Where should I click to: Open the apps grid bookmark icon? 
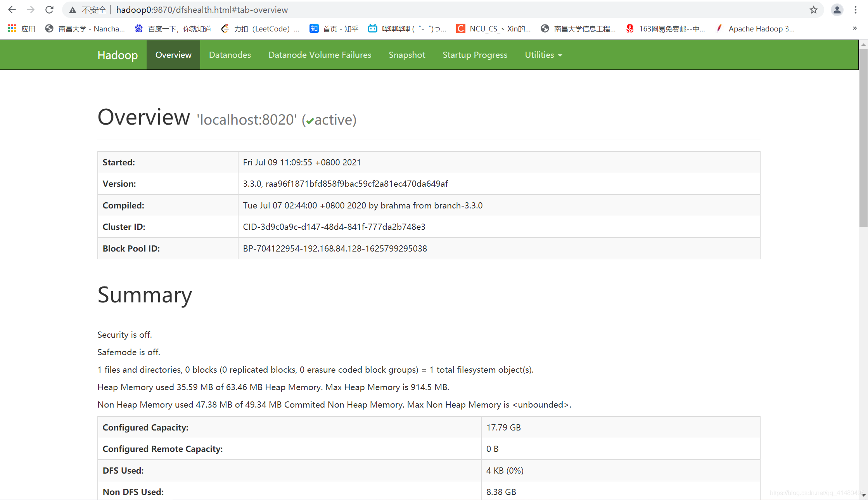coord(12,28)
